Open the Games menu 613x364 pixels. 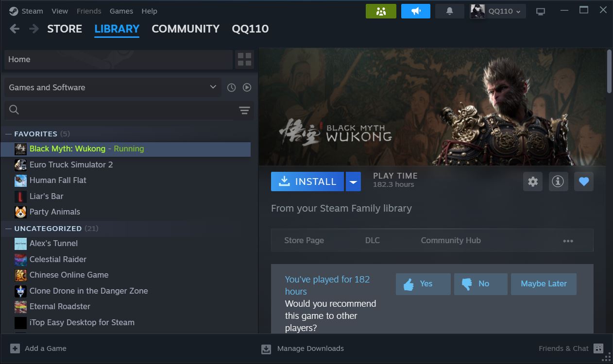pos(121,11)
